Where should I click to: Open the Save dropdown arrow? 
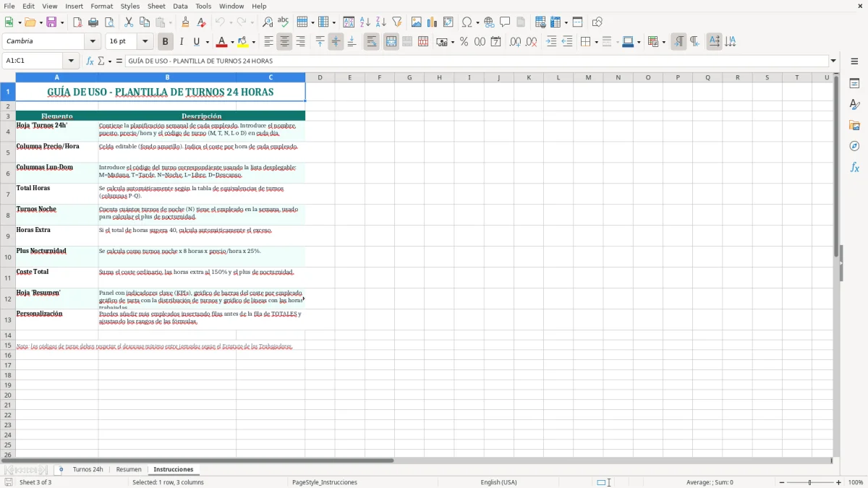[x=62, y=22]
